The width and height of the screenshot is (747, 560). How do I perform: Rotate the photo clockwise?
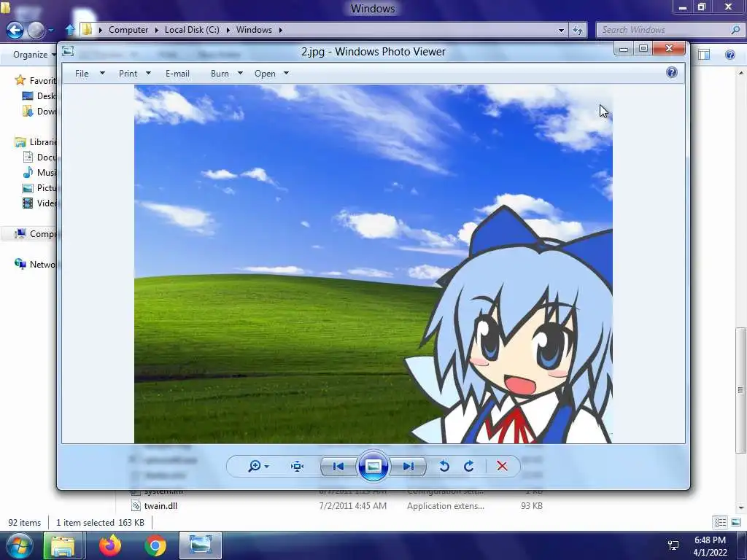pos(469,466)
